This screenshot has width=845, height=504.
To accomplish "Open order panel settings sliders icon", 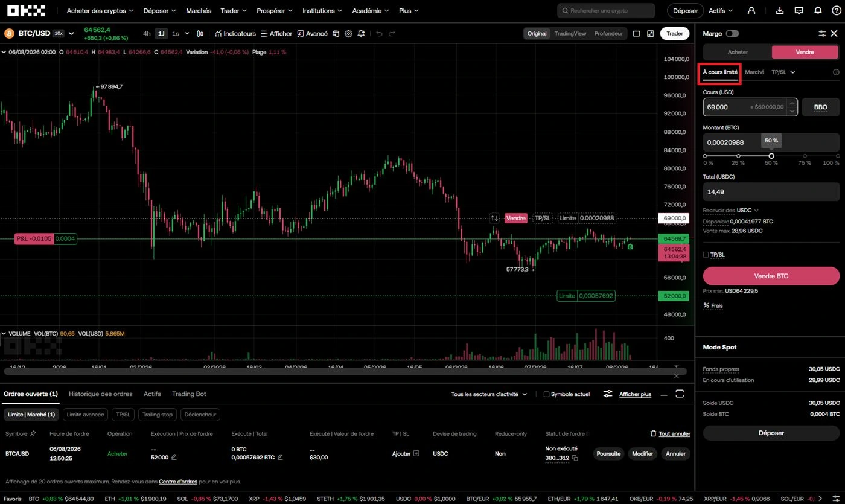I will [822, 34].
